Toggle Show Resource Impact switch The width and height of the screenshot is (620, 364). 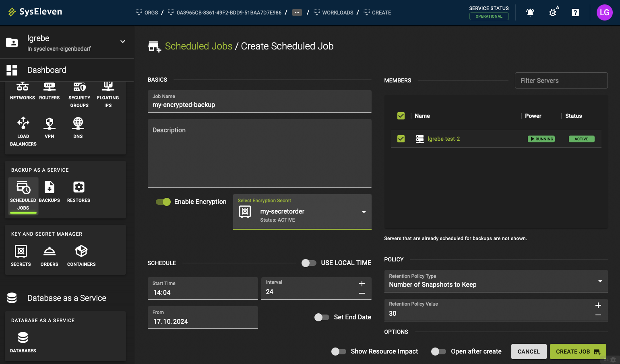point(339,352)
